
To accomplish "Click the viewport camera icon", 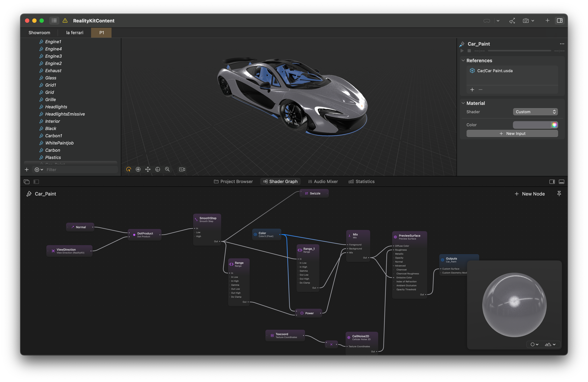I will 182,169.
